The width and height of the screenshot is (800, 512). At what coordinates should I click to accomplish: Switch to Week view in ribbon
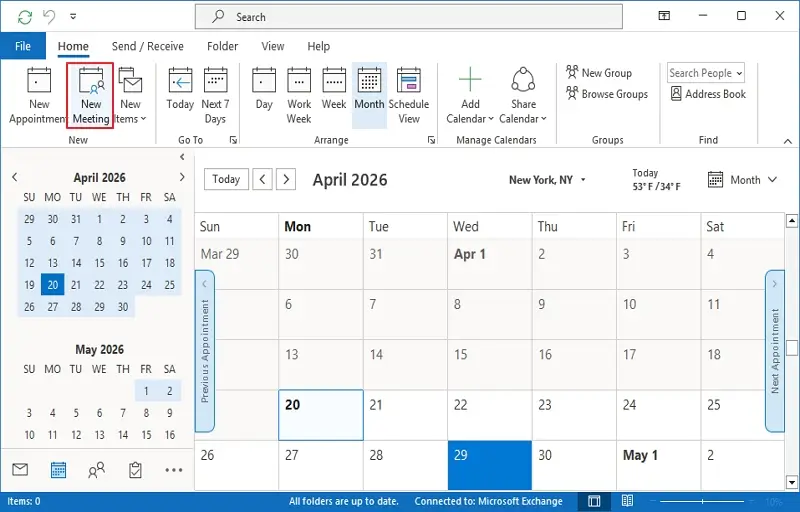pyautogui.click(x=334, y=90)
